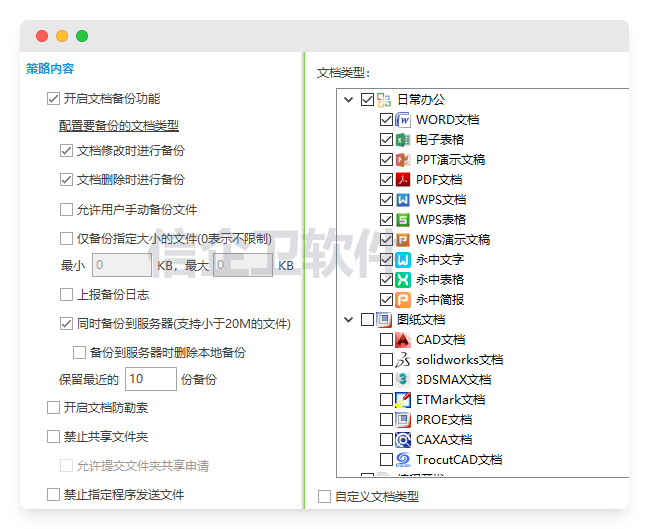The image size is (649, 529).
Task: Click the 3DSMAX文档 icon
Action: click(403, 380)
